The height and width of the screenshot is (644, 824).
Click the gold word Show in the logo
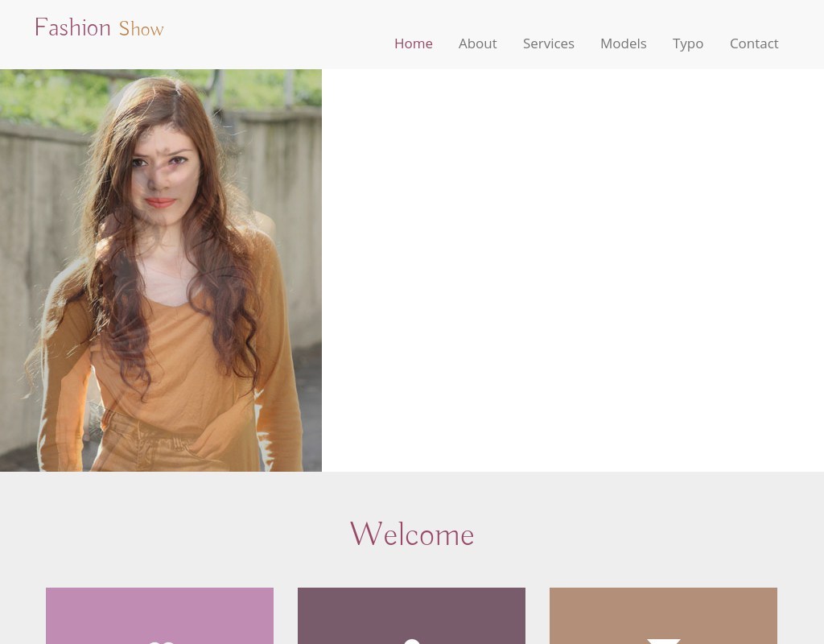141,29
